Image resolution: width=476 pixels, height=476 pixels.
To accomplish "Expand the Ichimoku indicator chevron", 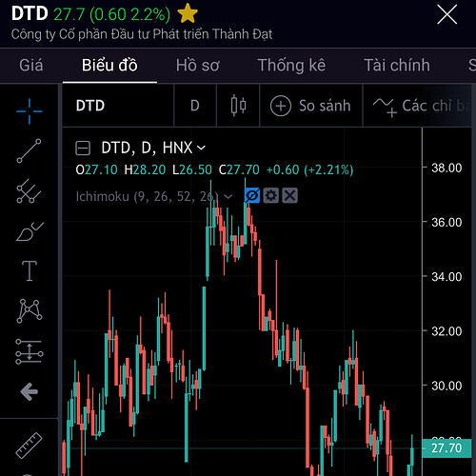I will click(x=228, y=197).
